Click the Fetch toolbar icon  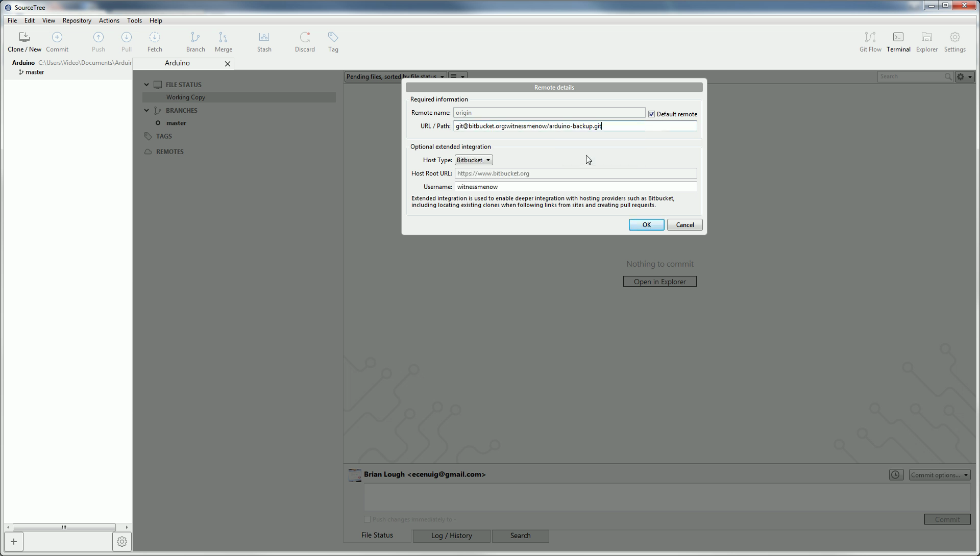(x=155, y=41)
